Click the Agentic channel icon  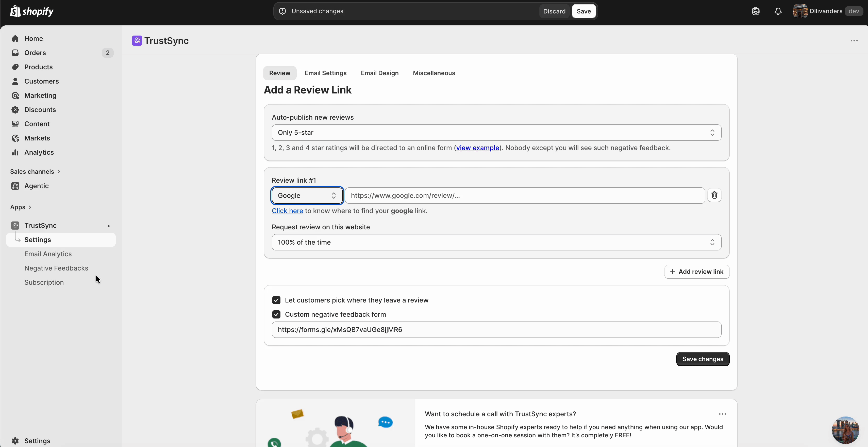point(15,186)
